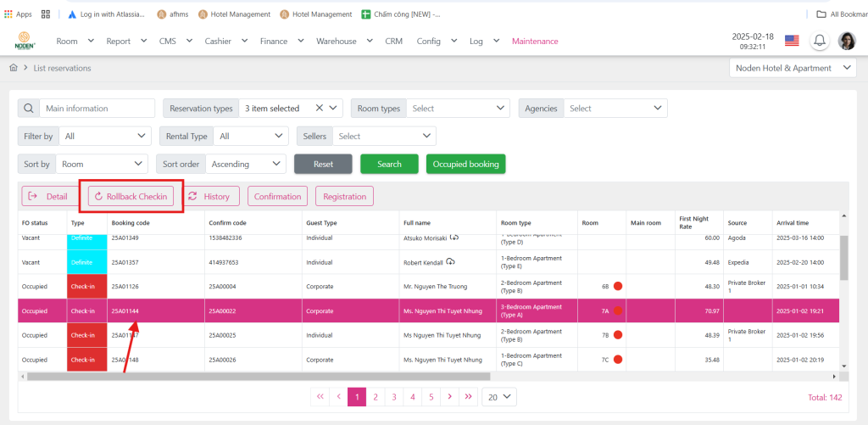
Task: Click the Rollback Checkin button
Action: [x=131, y=196]
